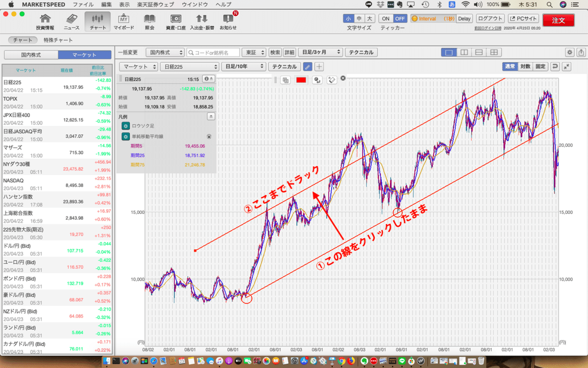This screenshot has width=588, height=368.
Task: Click テクニカル button in top bar
Action: pos(362,52)
